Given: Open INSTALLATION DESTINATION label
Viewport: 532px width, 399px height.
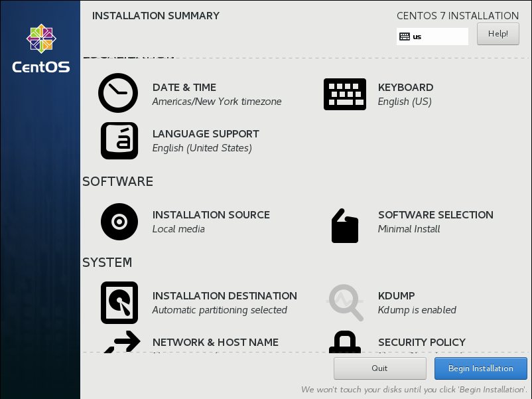Looking at the screenshot, I should pos(225,296).
